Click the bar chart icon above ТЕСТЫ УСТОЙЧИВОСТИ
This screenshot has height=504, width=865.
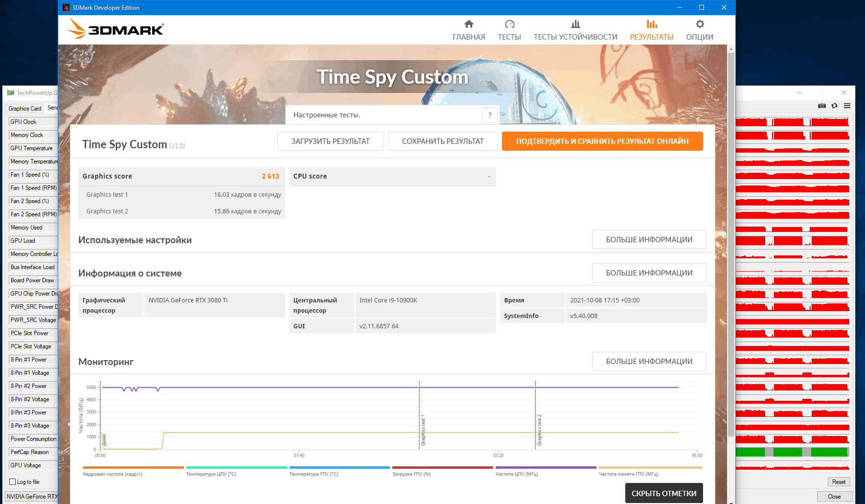click(575, 24)
